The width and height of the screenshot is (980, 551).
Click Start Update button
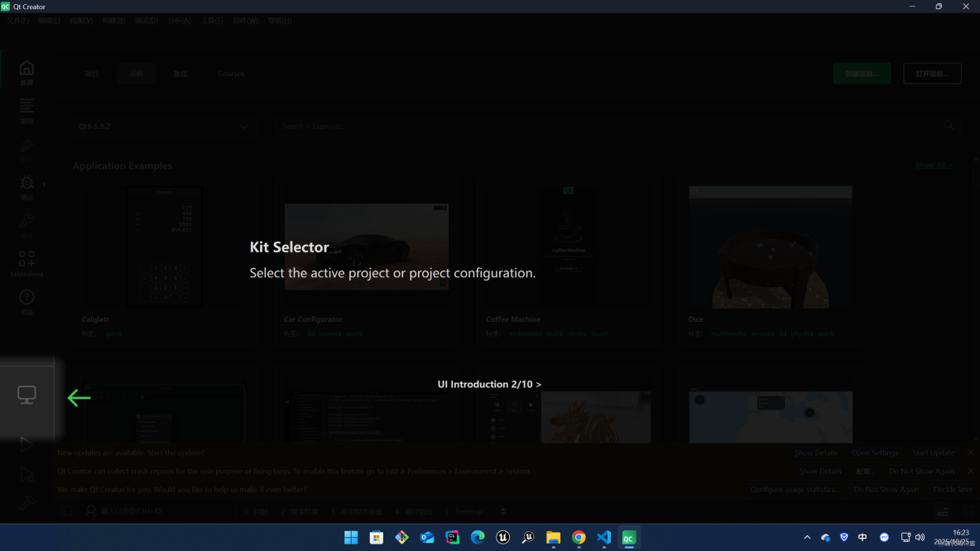(x=933, y=453)
